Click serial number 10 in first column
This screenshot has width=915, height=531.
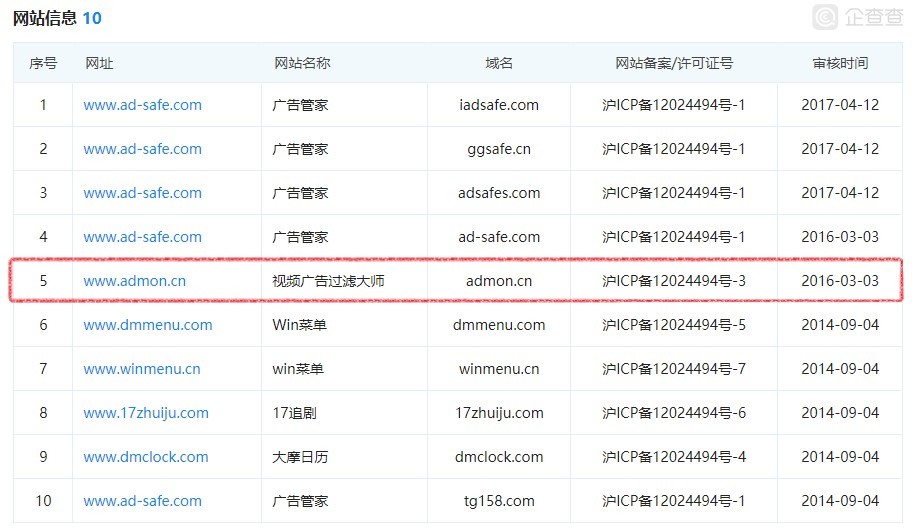tap(43, 501)
